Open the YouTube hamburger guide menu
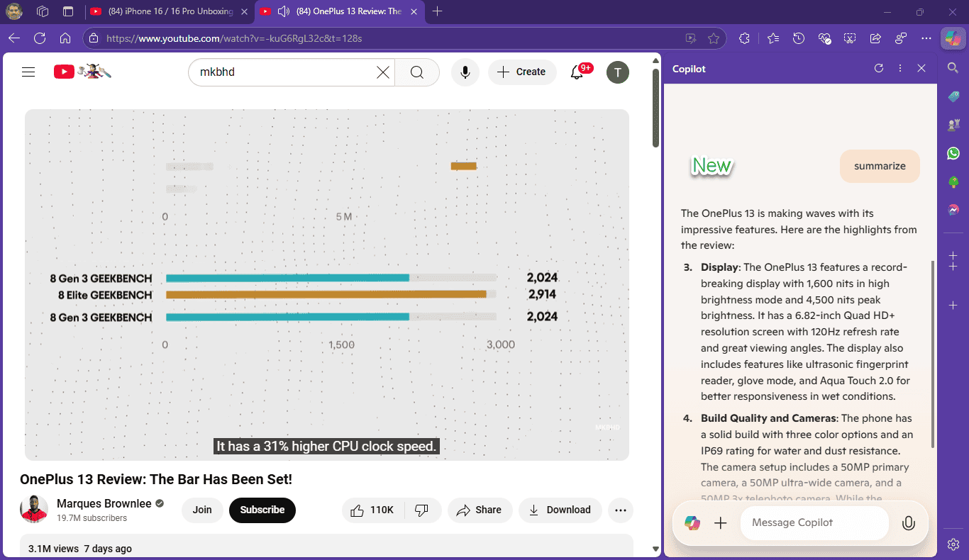Image resolution: width=969 pixels, height=560 pixels. 28,72
